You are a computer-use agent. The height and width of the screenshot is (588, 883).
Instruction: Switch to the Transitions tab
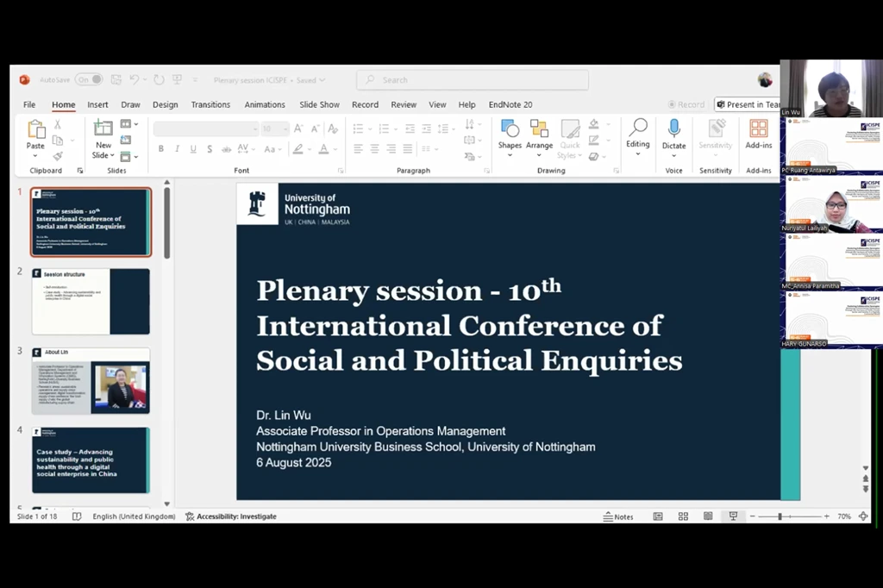click(210, 104)
